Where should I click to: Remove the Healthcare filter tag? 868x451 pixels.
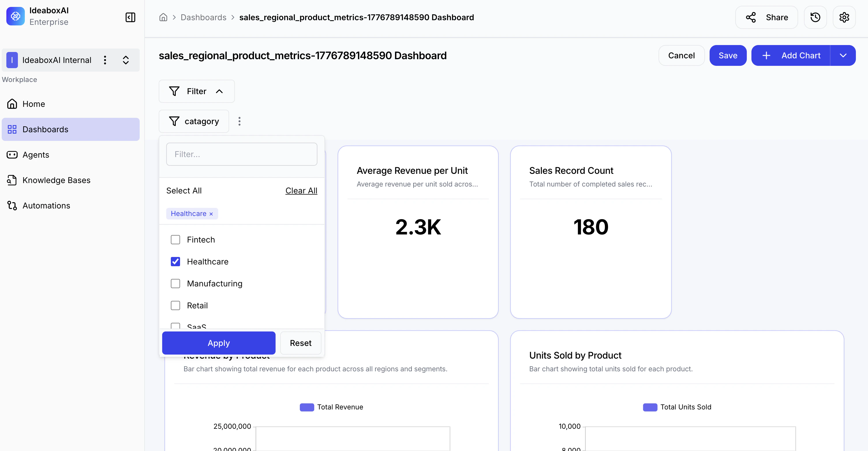[211, 214]
